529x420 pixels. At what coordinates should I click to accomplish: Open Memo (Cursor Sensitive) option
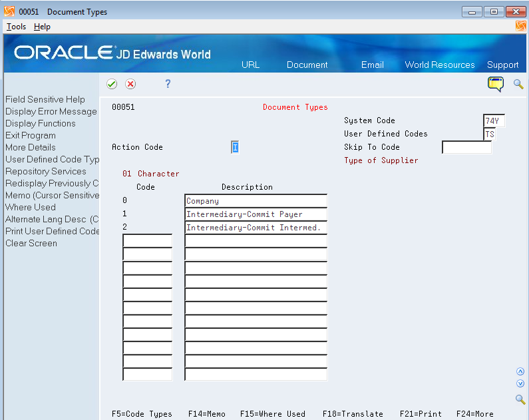point(53,195)
